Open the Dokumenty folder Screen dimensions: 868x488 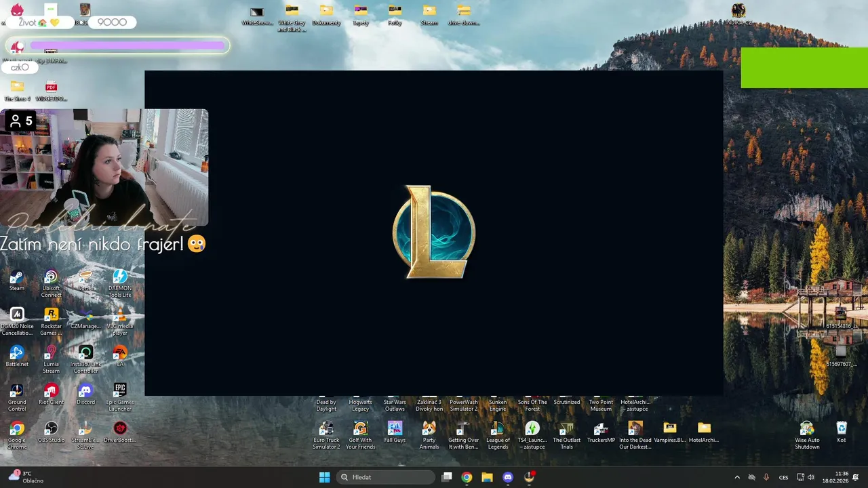[x=326, y=15]
